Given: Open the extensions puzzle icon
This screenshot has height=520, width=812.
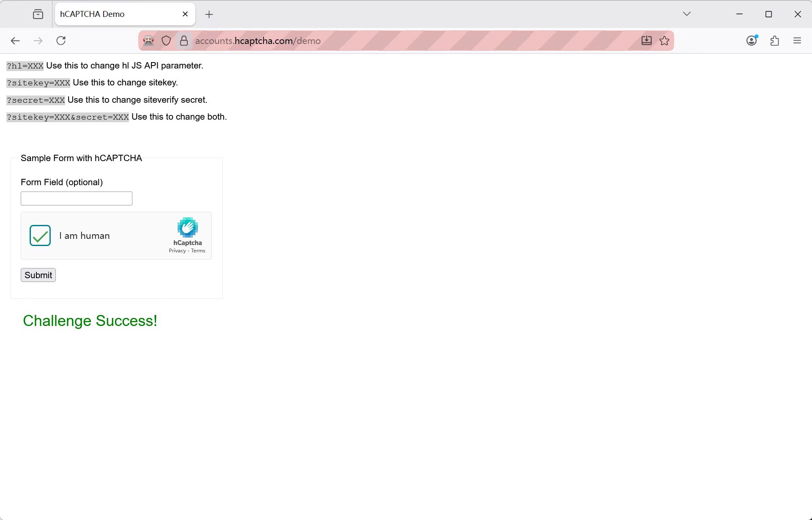Looking at the screenshot, I should [x=775, y=41].
